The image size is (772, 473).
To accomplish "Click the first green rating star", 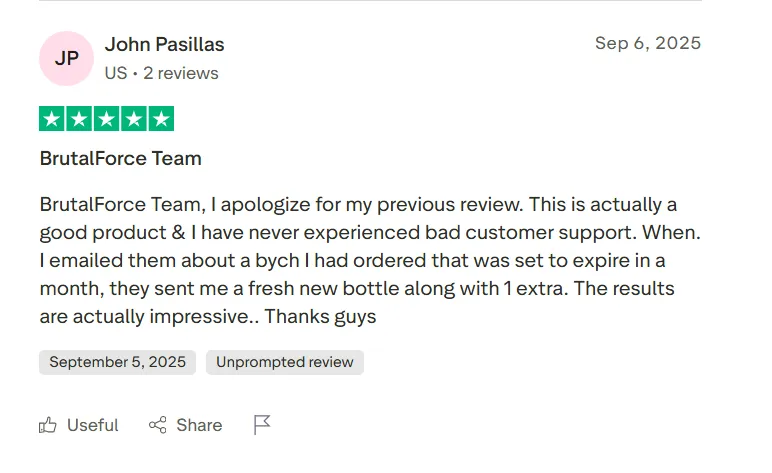I will click(52, 119).
